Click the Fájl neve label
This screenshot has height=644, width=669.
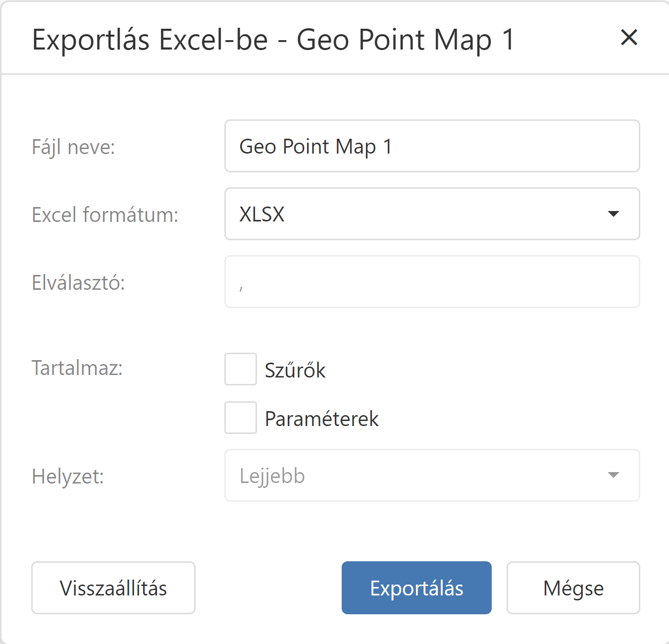click(73, 147)
